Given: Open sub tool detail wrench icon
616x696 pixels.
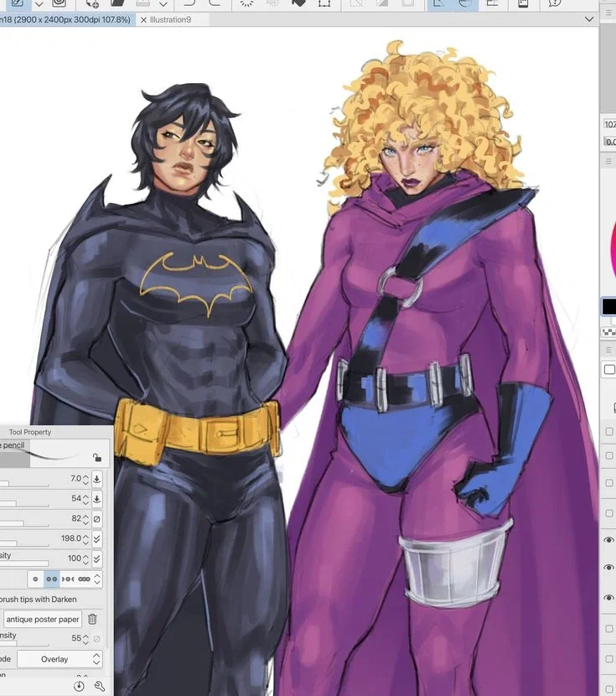Looking at the screenshot, I should [100, 686].
